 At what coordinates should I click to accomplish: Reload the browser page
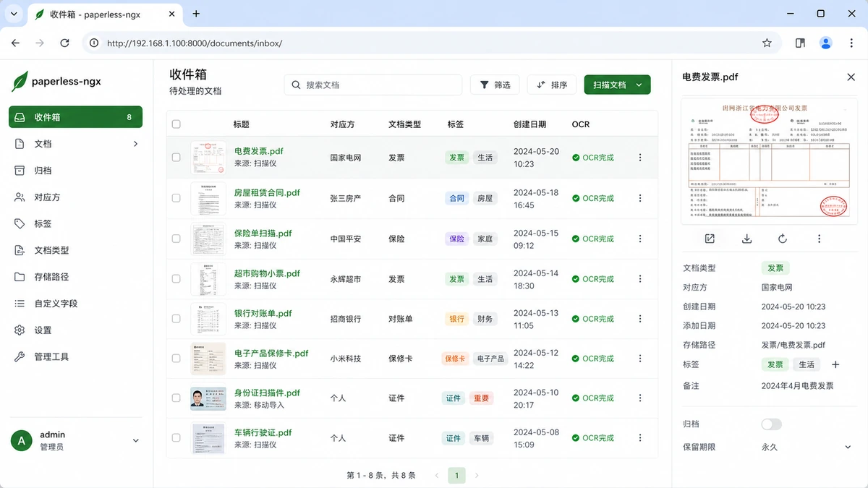(x=64, y=43)
